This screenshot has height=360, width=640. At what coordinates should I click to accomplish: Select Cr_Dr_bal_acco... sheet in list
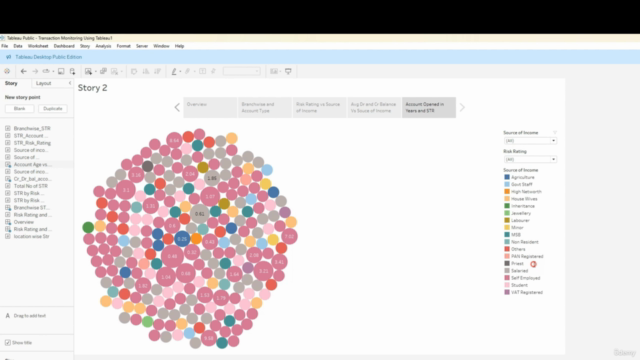(x=32, y=179)
